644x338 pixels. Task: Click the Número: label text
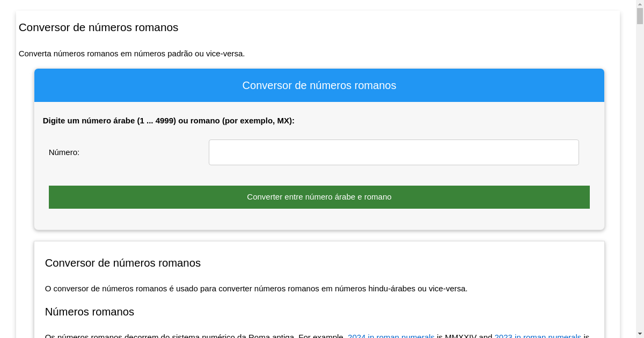click(64, 152)
